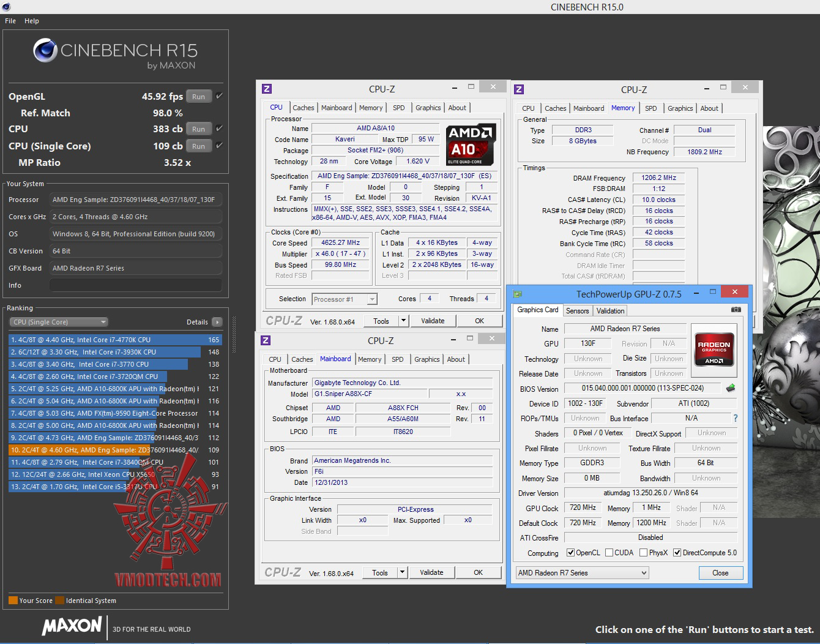Click the memory size value 8 GBytes

click(583, 141)
